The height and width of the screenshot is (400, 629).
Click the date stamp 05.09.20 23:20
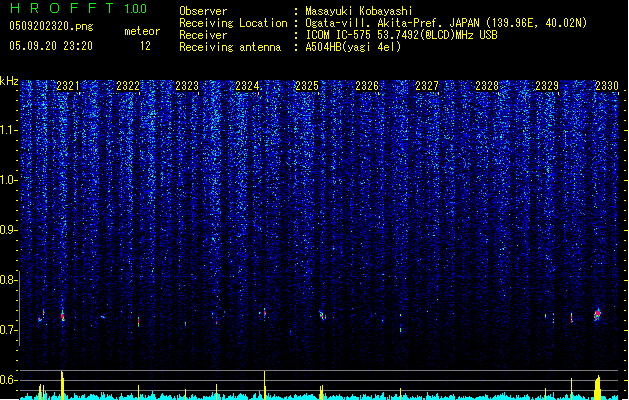[x=51, y=46]
